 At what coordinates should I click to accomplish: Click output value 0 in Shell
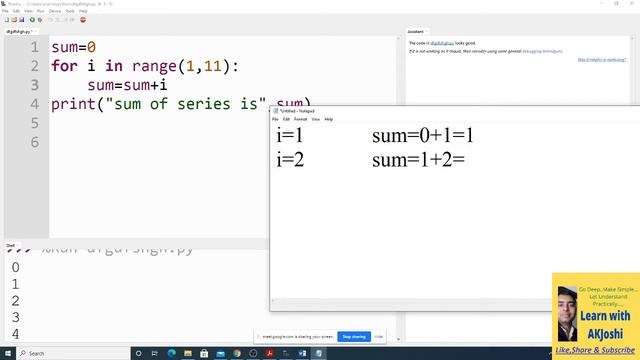[16, 267]
